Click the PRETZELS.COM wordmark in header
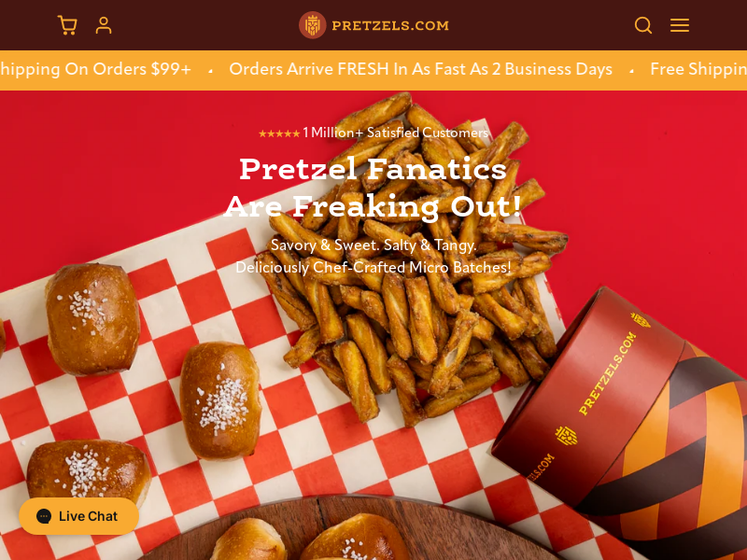The height and width of the screenshot is (560, 747). click(x=390, y=26)
